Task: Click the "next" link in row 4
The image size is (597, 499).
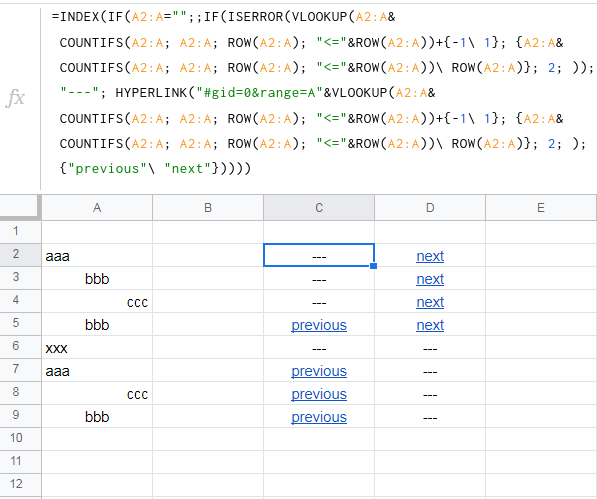Action: tap(430, 302)
